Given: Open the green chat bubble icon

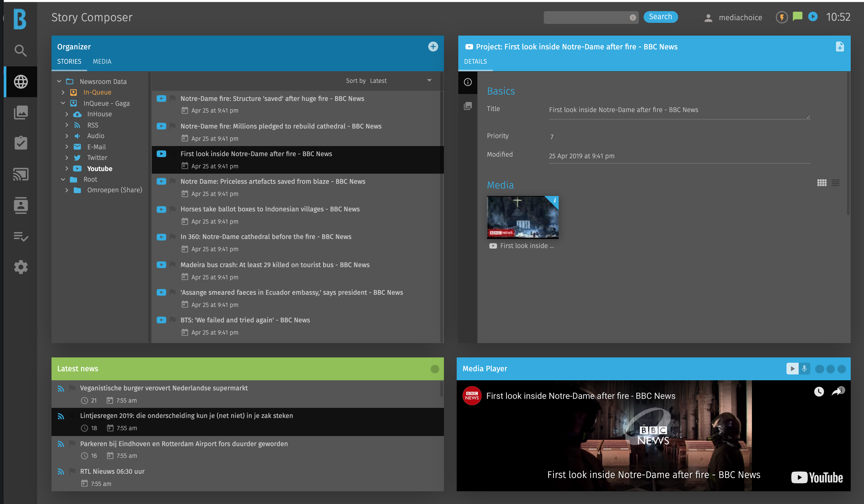Looking at the screenshot, I should coord(797,16).
